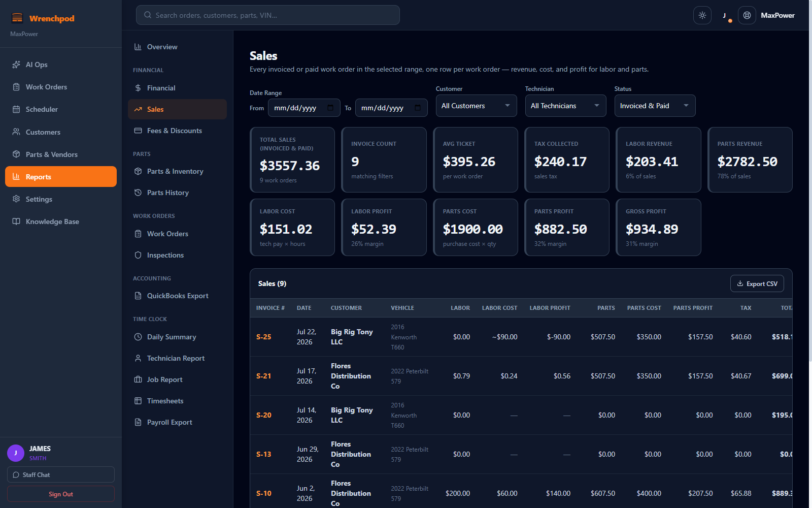Click the Payroll Export file icon

pos(138,422)
